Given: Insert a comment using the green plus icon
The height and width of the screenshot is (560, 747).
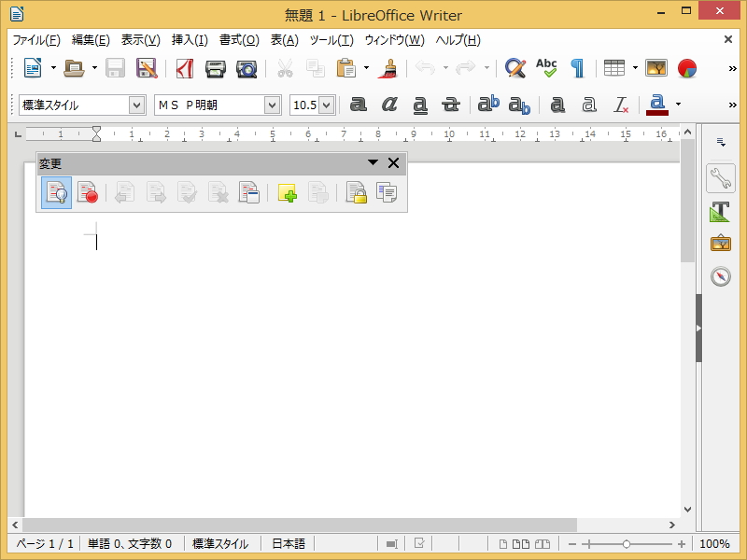Looking at the screenshot, I should pyautogui.click(x=287, y=193).
